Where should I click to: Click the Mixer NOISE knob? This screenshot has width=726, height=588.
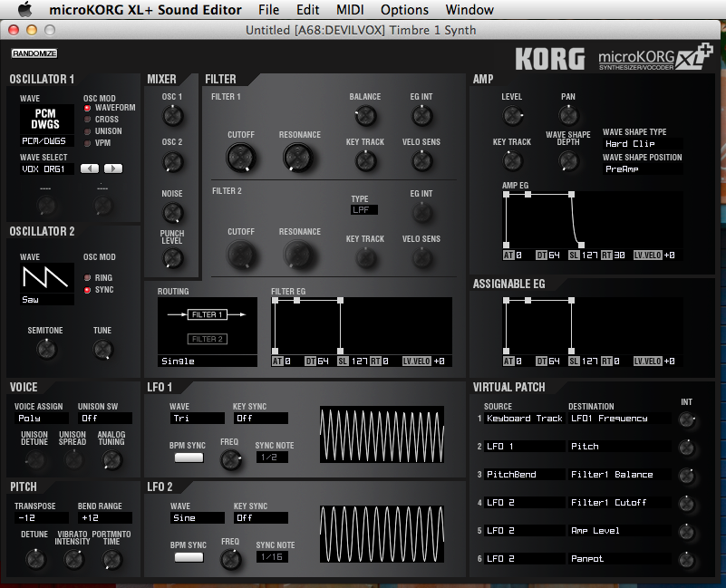pos(173,213)
